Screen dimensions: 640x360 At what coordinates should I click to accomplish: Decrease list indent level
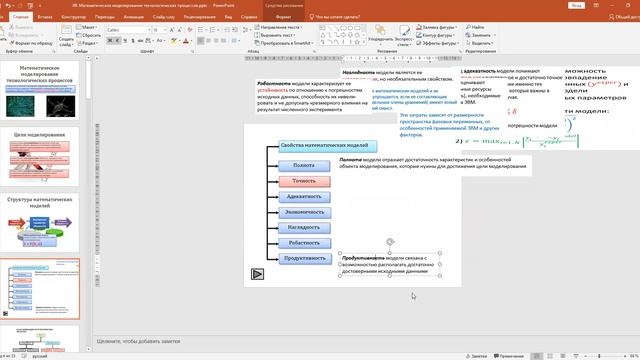pyautogui.click(x=227, y=30)
